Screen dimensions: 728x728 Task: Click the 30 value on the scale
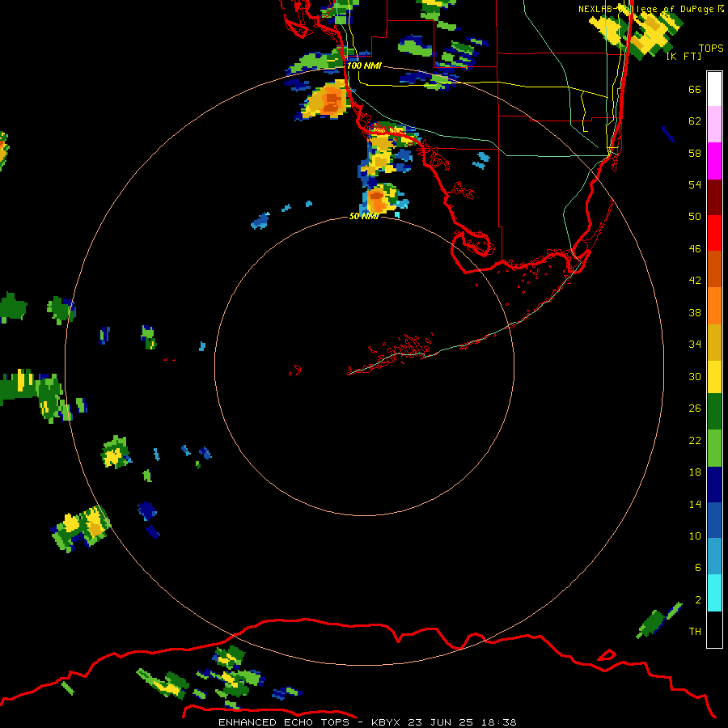(695, 376)
